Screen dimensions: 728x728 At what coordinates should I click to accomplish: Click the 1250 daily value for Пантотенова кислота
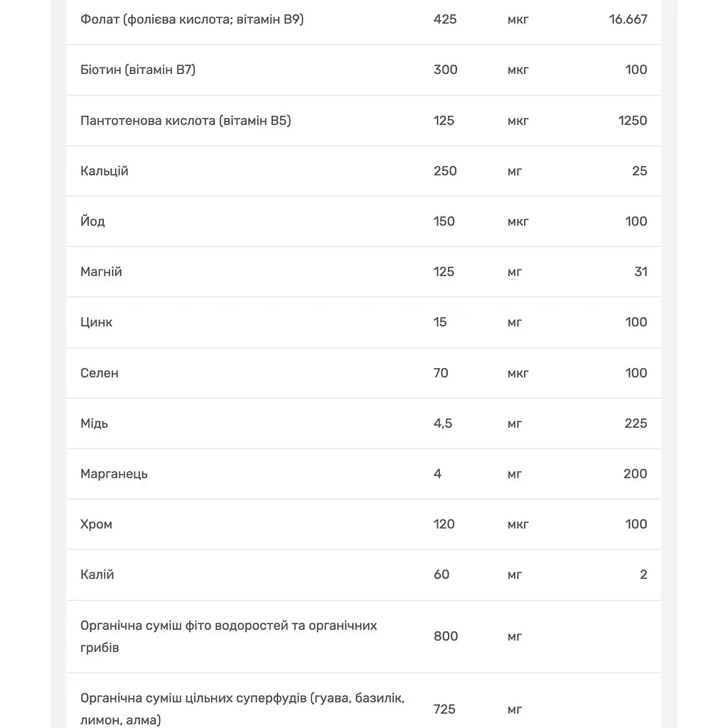tap(632, 121)
